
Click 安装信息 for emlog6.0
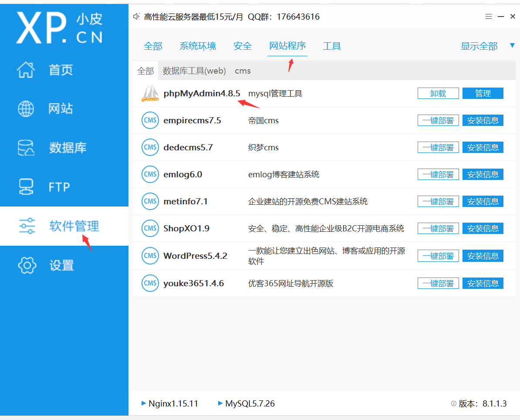[x=483, y=174]
